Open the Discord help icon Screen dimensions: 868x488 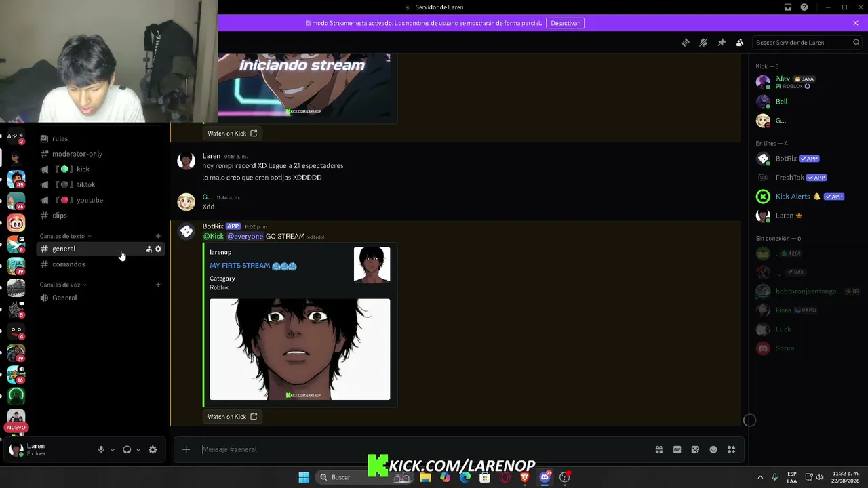pos(804,7)
